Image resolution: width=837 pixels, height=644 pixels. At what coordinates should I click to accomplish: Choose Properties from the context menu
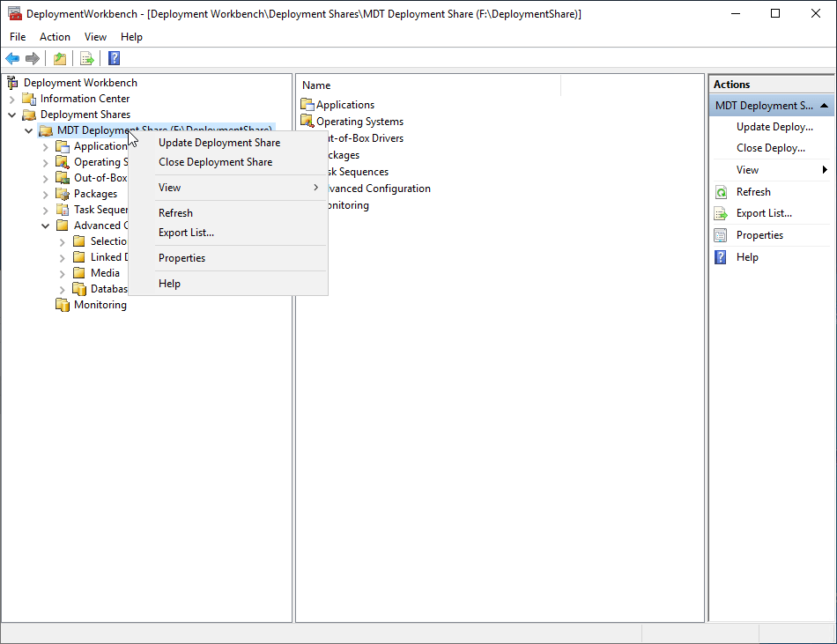(181, 258)
